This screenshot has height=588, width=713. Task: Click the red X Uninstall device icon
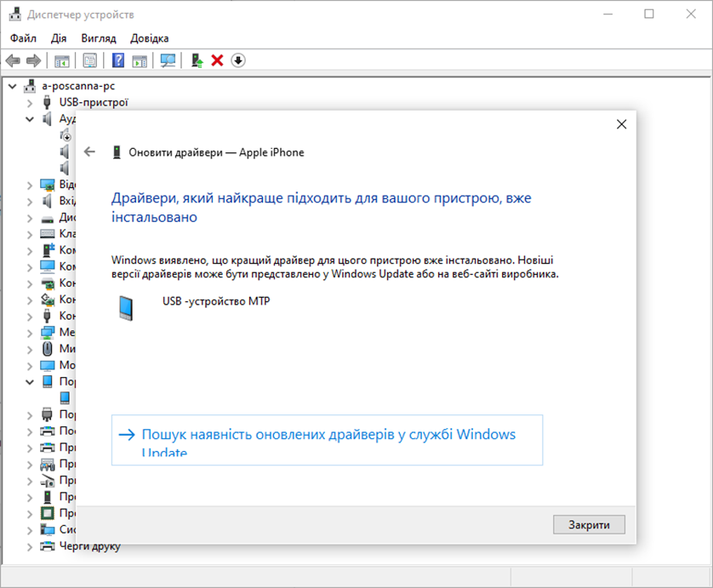pos(217,60)
